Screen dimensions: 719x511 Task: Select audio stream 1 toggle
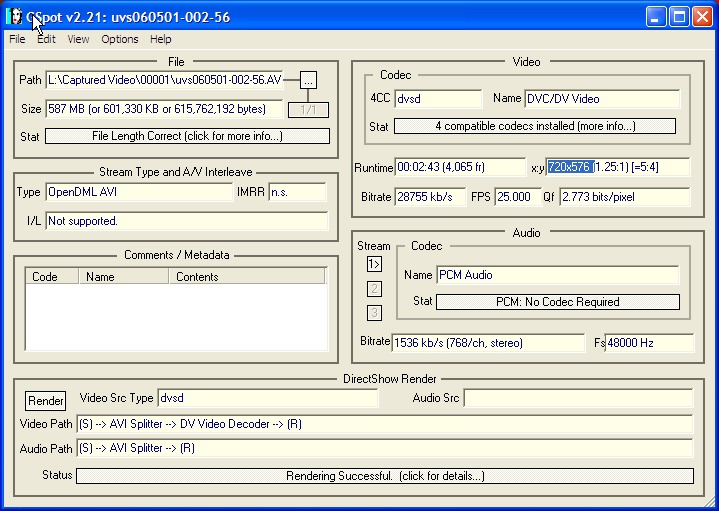click(x=374, y=264)
